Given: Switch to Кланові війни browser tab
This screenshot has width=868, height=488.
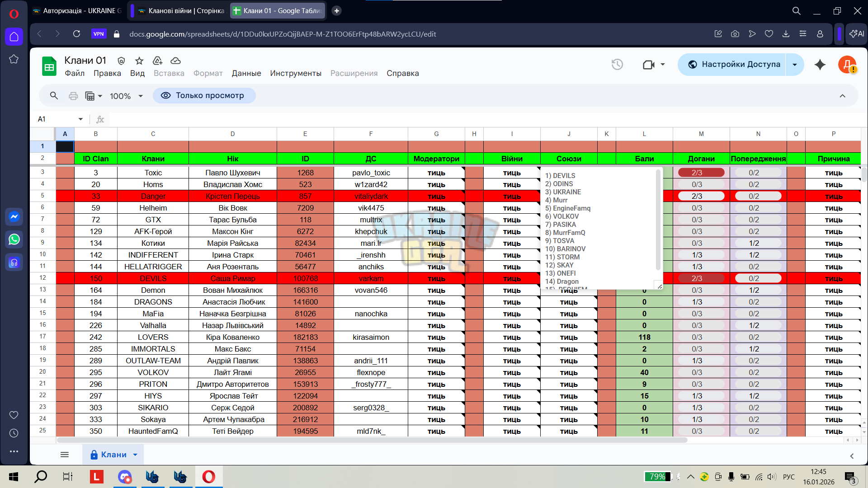Looking at the screenshot, I should (x=181, y=11).
